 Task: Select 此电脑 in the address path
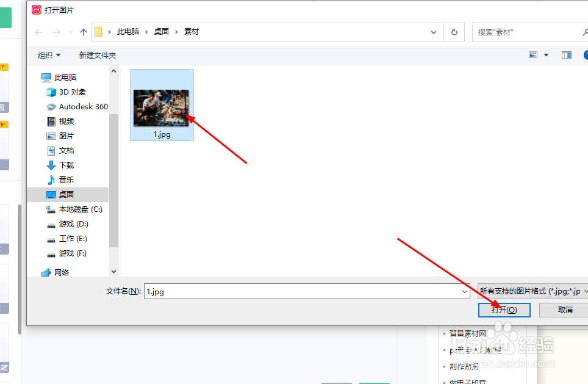point(128,32)
